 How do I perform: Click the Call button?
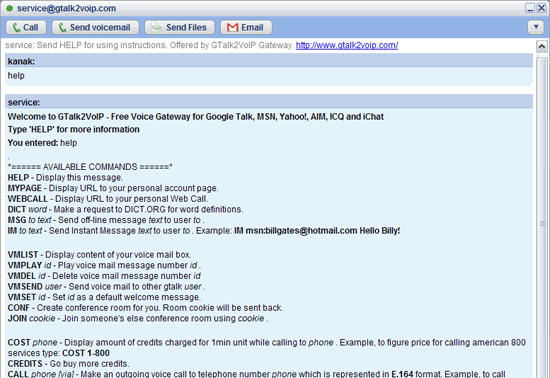[x=26, y=27]
